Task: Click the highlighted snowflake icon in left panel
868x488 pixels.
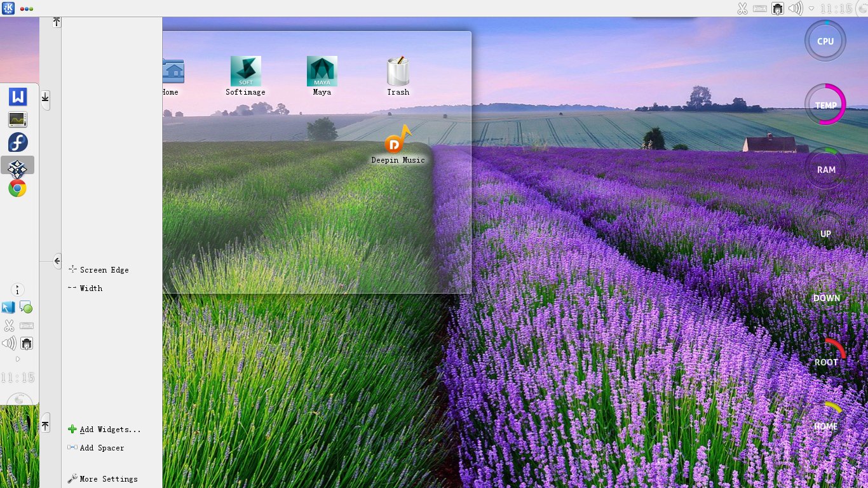Action: pos(17,167)
